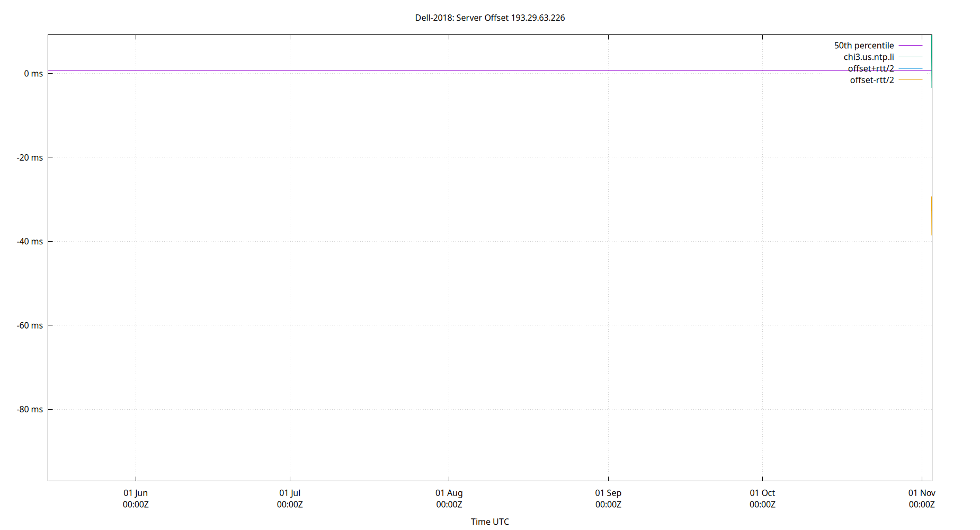
Task: Click the purple offset line at 0 ms
Action: pos(477,70)
